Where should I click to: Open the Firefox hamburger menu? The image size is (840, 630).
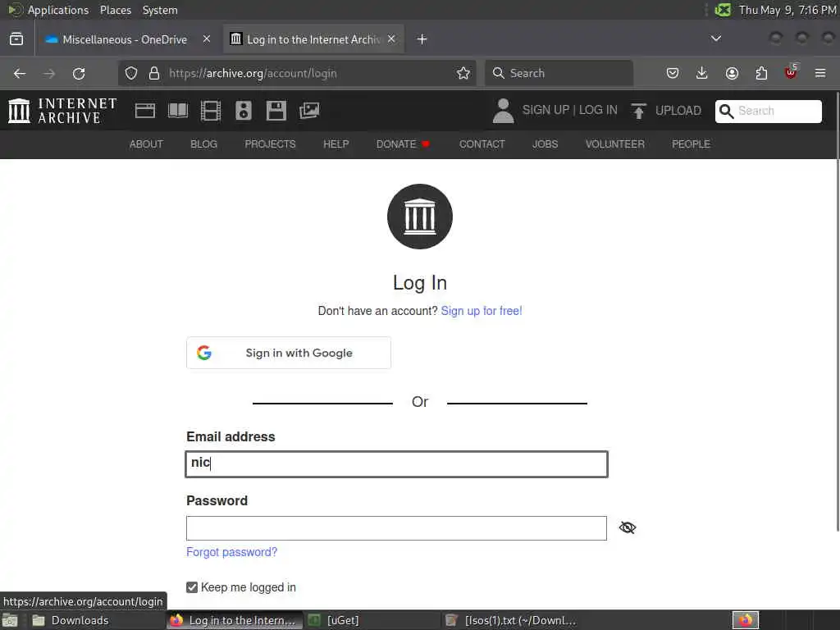pos(820,73)
